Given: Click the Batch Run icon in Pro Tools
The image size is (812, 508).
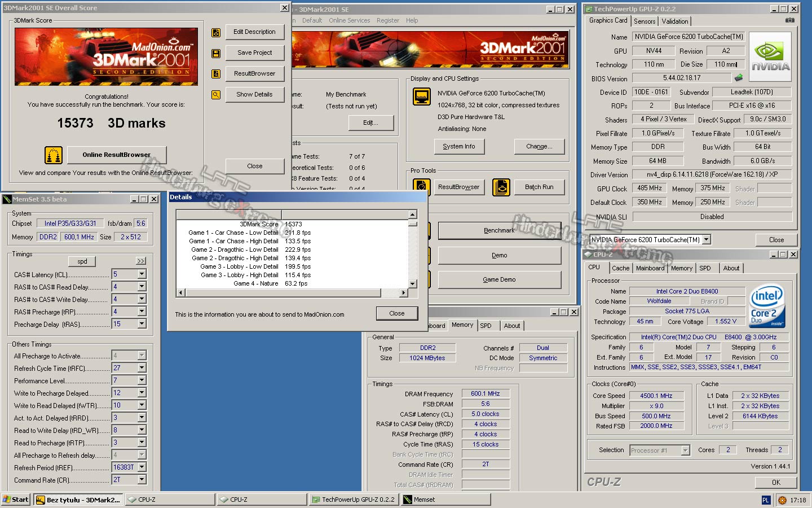Looking at the screenshot, I should (x=501, y=187).
